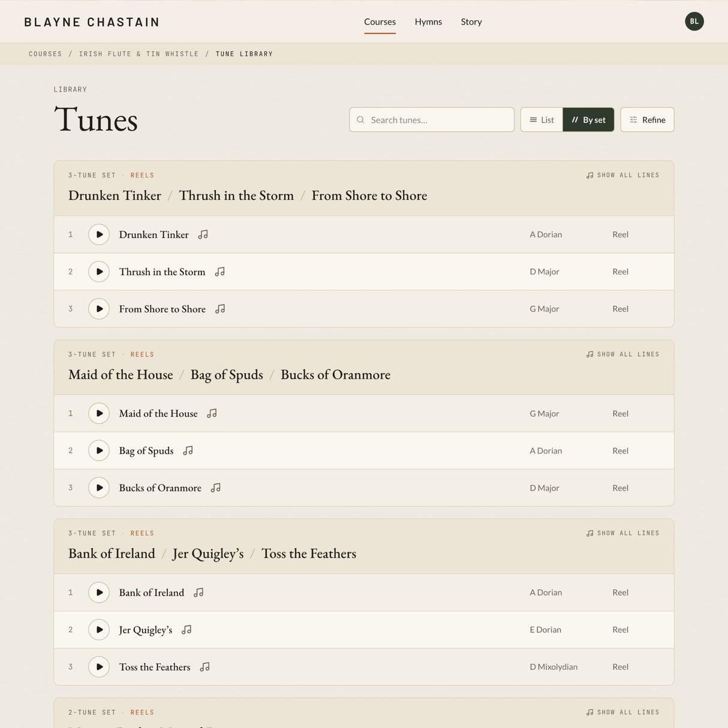
Task: Open notation icon next to Jer Quigley's
Action: (186, 630)
